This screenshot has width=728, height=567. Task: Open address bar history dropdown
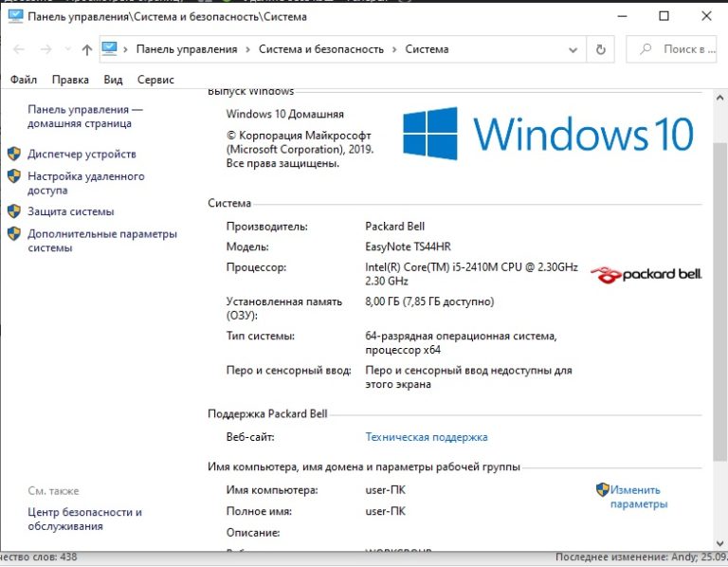(x=573, y=49)
